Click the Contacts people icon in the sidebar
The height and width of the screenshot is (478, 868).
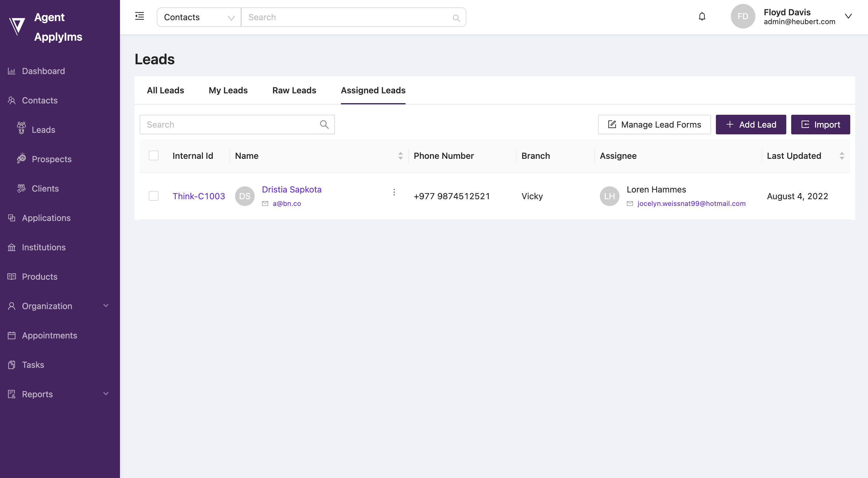point(11,100)
